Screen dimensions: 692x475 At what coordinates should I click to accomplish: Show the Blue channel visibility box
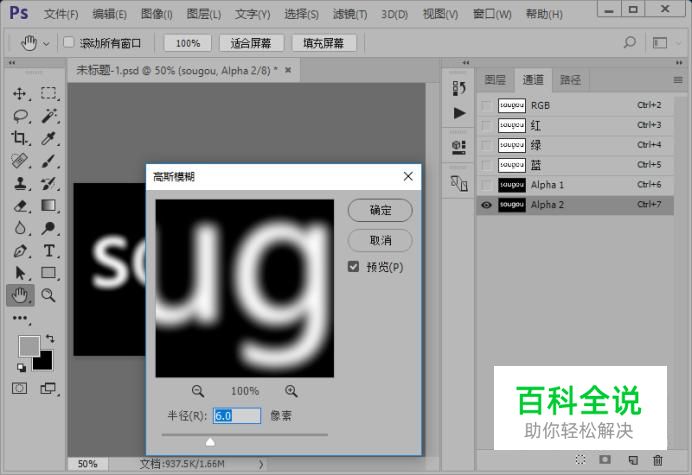(486, 165)
